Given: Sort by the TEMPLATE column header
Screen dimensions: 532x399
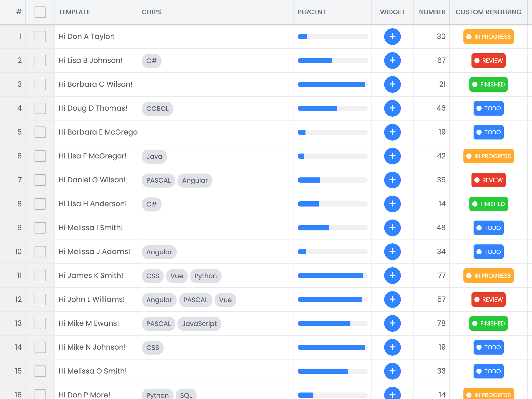Looking at the screenshot, I should point(74,12).
